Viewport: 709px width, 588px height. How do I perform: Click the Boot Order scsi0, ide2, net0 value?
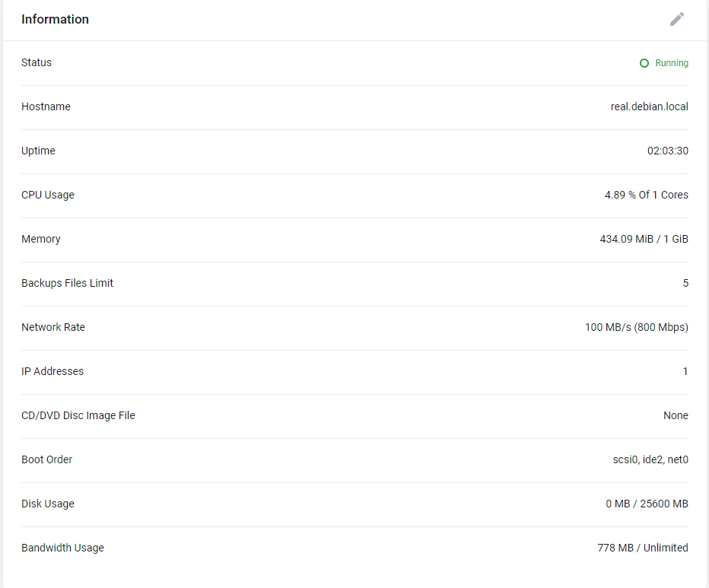coord(650,459)
